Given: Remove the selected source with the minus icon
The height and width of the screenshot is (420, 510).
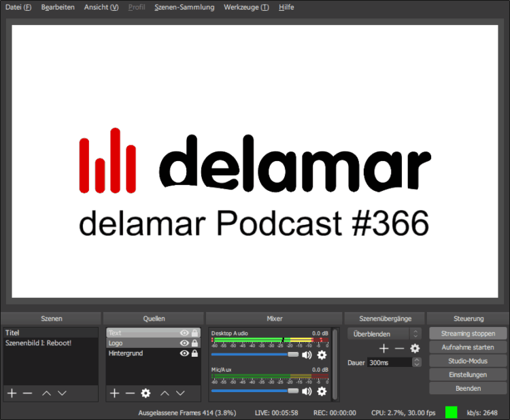Looking at the screenshot, I should tap(130, 393).
